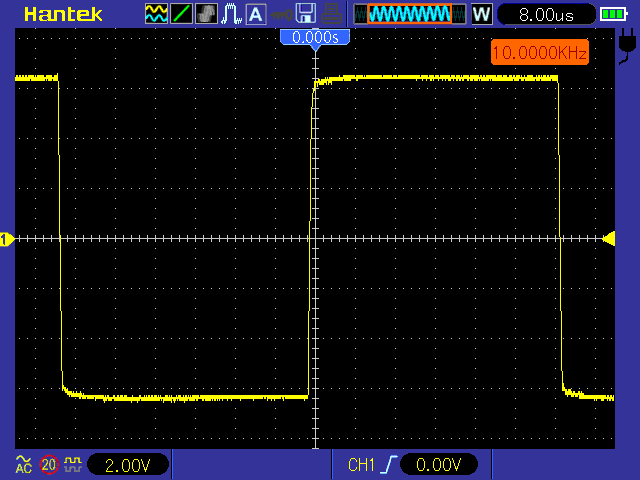Image resolution: width=640 pixels, height=480 pixels.
Task: Click the battery level indicator
Action: click(x=614, y=15)
